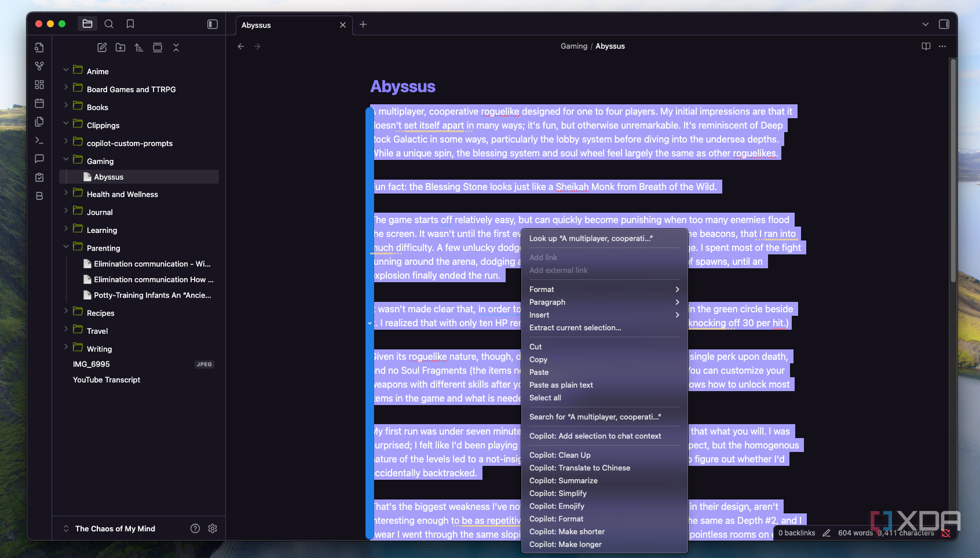Open vault settings gear
The width and height of the screenshot is (980, 558).
213,528
